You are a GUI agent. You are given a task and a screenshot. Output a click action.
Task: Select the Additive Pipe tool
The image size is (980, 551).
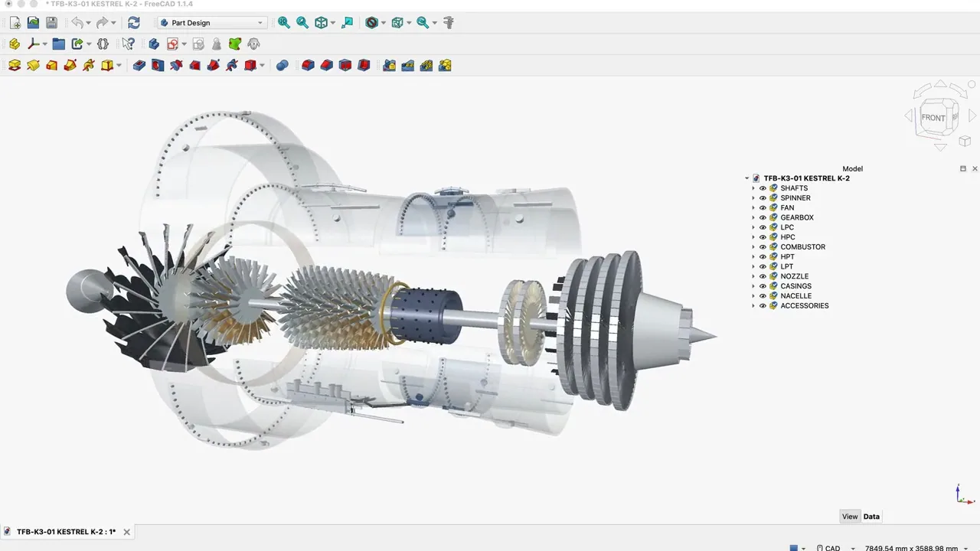(x=70, y=66)
